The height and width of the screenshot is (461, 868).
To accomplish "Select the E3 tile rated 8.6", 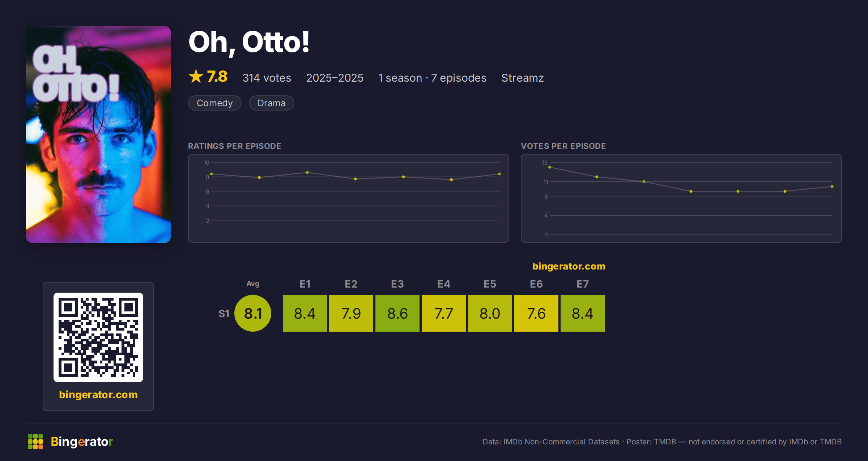I will (x=397, y=313).
